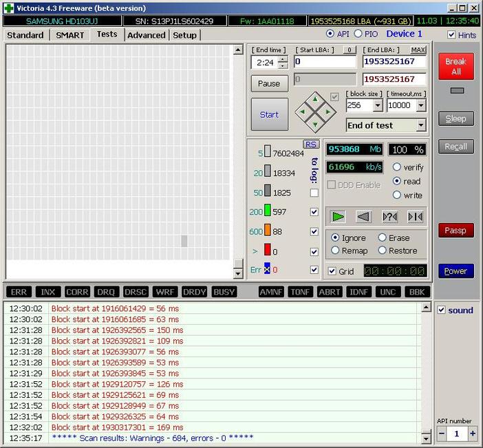This screenshot has width=483, height=448.
Task: Click the ABRT error indicator
Action: 330,292
